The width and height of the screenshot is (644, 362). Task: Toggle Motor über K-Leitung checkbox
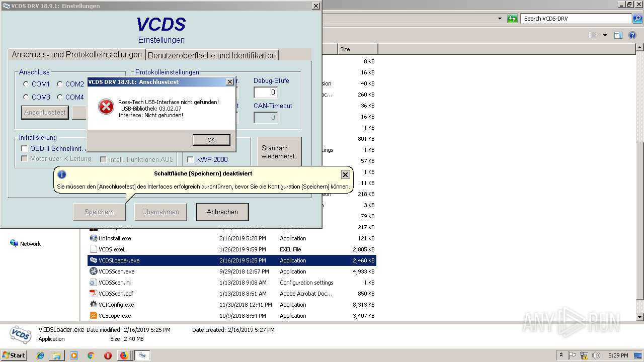[x=24, y=158]
